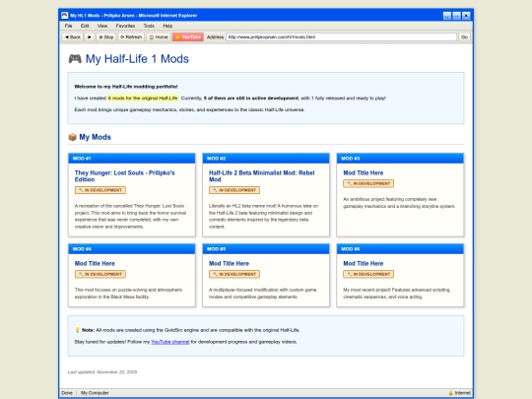
Task: Click the Forward arrow button
Action: click(x=90, y=37)
